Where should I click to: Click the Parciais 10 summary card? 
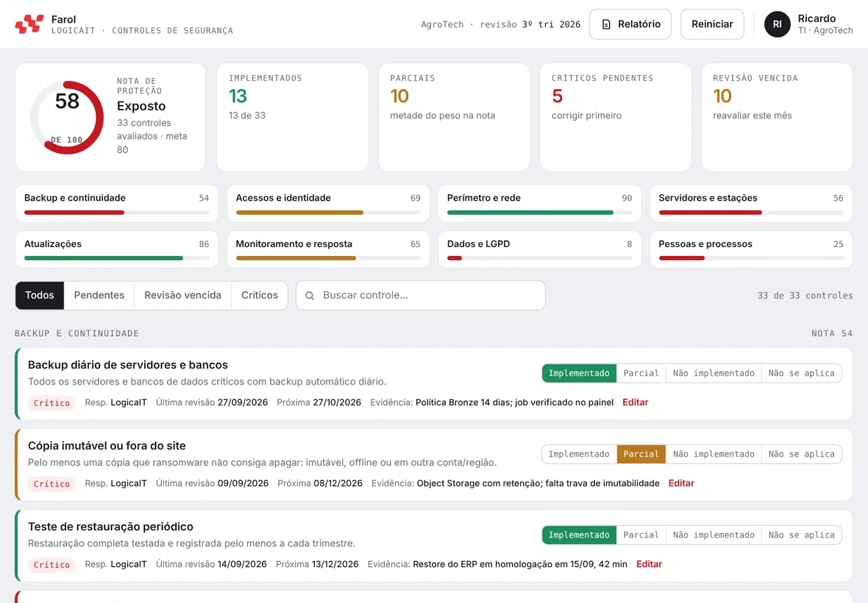(454, 117)
